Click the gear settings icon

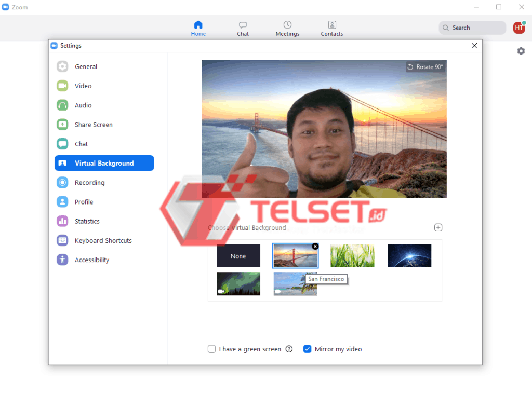[521, 51]
